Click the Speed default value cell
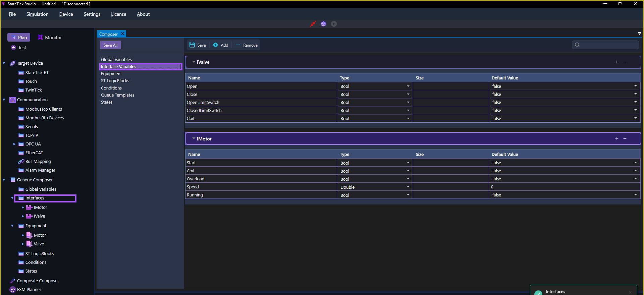Screen dimensions: 644x295 click(x=565, y=187)
